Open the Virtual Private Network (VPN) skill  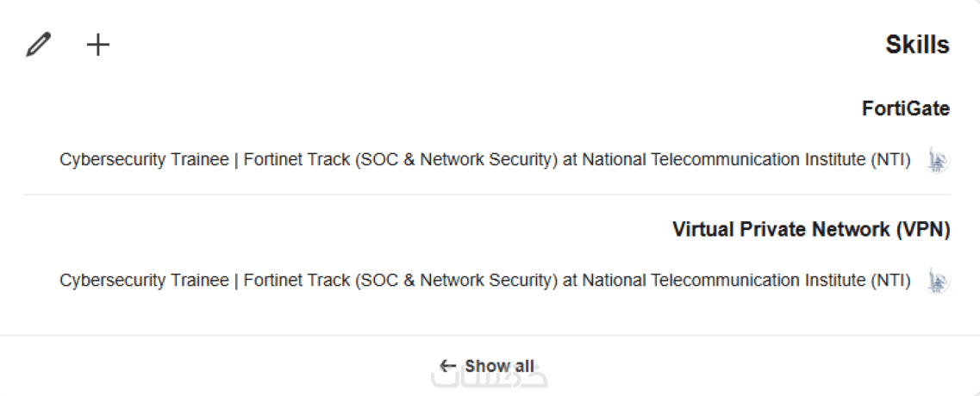coord(810,230)
